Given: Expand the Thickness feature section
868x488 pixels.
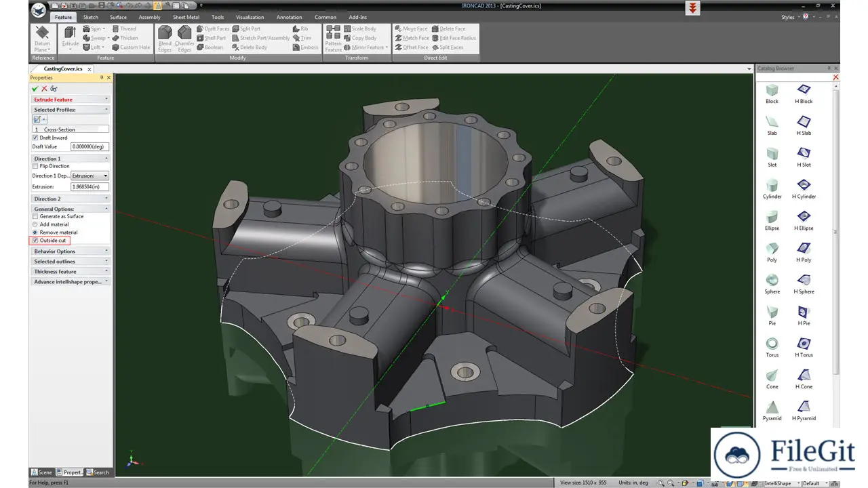Looking at the screenshot, I should point(71,271).
